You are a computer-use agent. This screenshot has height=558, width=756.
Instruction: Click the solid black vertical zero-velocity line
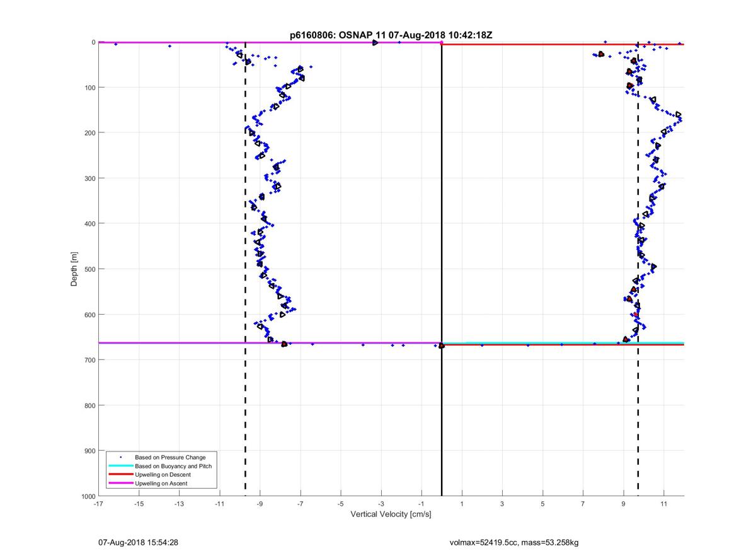tap(442, 269)
